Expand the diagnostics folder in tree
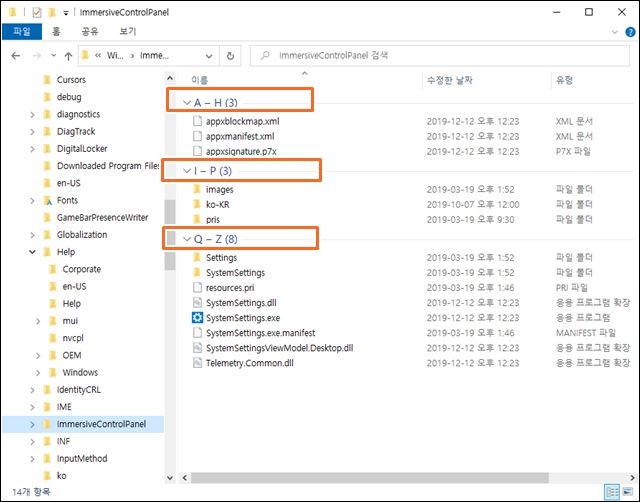 tap(32, 115)
